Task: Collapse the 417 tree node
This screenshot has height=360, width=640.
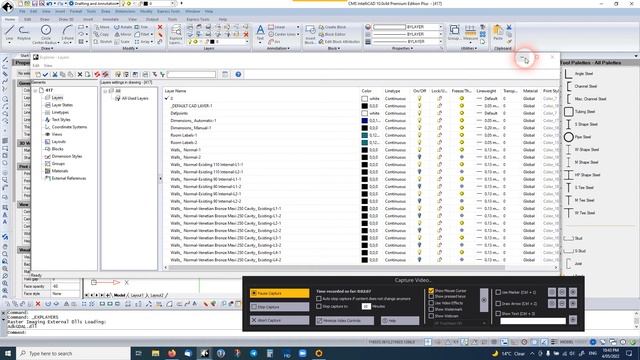Action: click(36, 91)
